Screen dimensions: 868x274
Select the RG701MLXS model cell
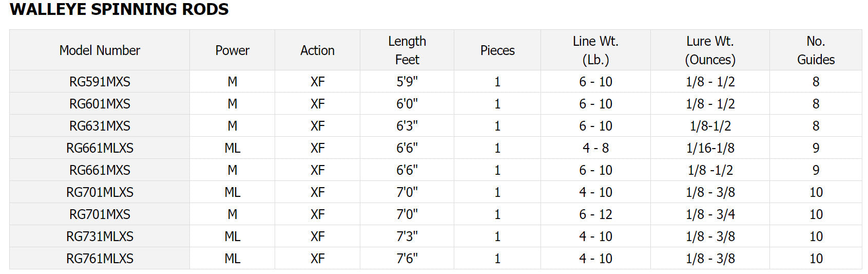[x=100, y=192]
